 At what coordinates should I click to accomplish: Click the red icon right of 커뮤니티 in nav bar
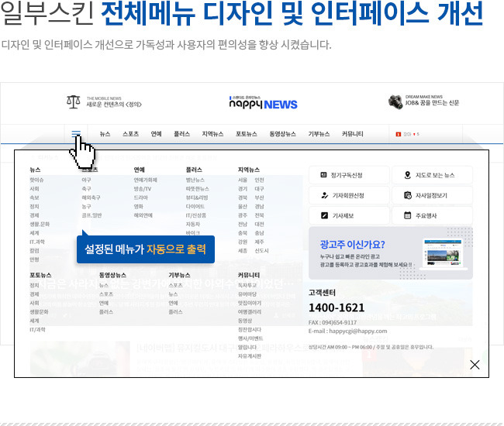coord(399,134)
